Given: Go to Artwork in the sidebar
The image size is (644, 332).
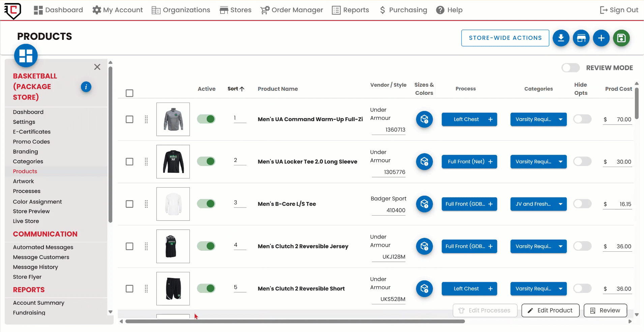Looking at the screenshot, I should click(24, 181).
